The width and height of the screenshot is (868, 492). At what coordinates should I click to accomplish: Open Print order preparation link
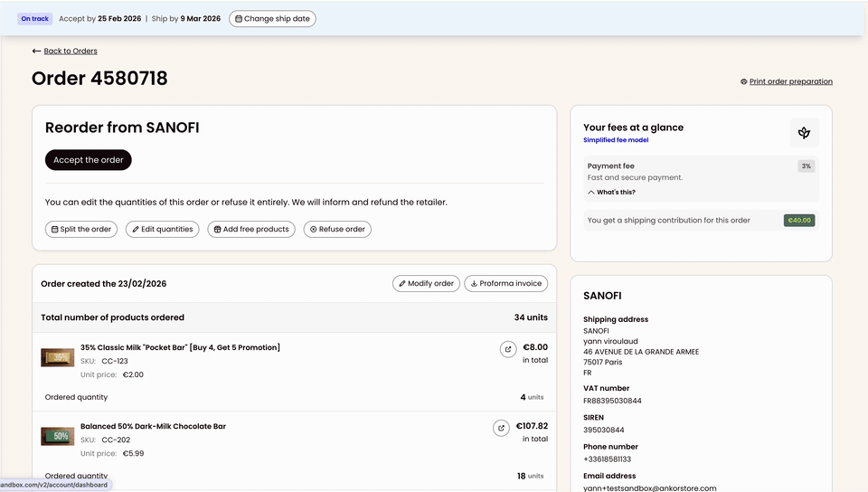pyautogui.click(x=791, y=81)
